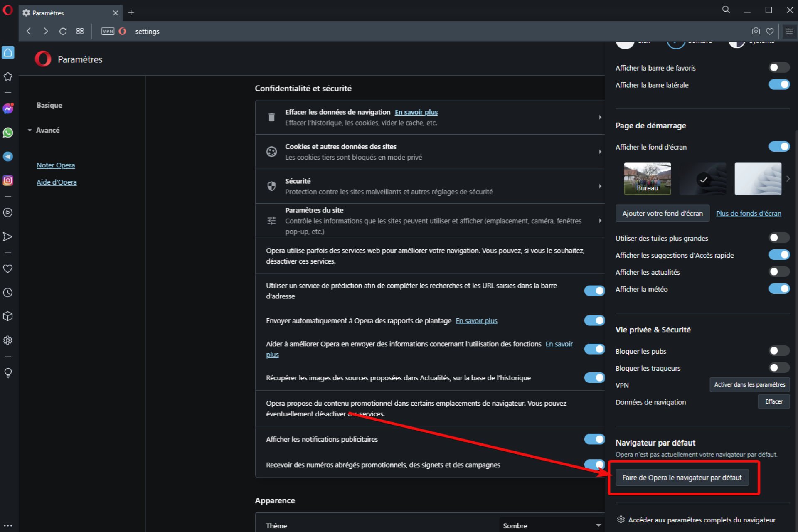Screen dimensions: 798x532
Task: Toggle Afficher les notifications publicitaires
Action: click(594, 439)
